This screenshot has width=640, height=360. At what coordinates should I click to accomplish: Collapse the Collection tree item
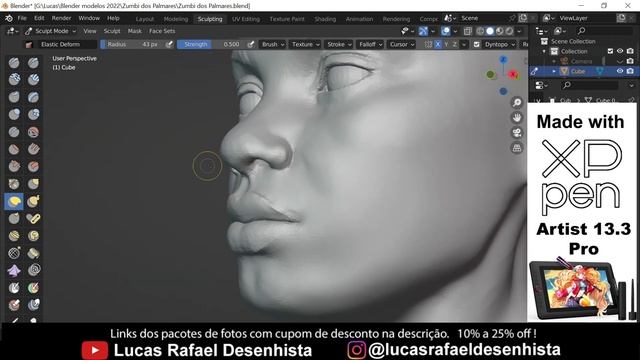click(544, 51)
